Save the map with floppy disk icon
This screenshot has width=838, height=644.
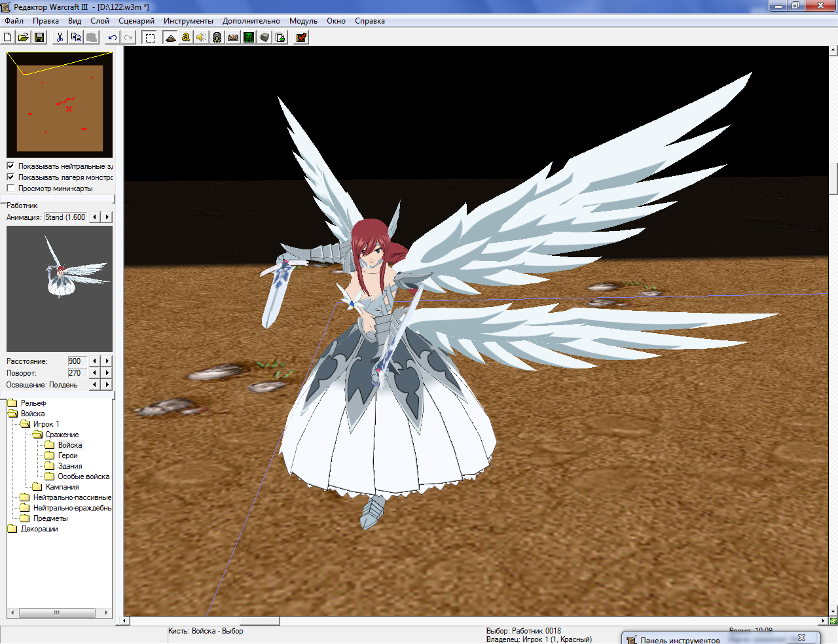pos(39,37)
